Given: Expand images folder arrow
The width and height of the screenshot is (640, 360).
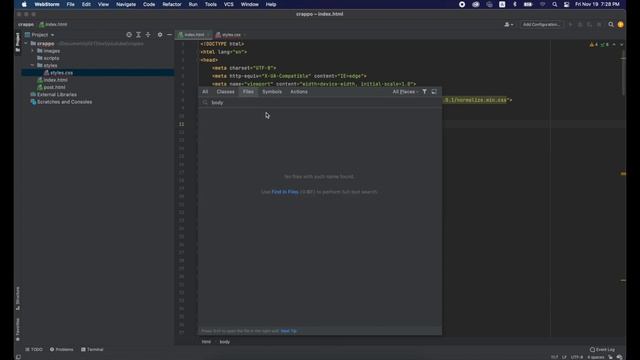Looking at the screenshot, I should pyautogui.click(x=33, y=51).
